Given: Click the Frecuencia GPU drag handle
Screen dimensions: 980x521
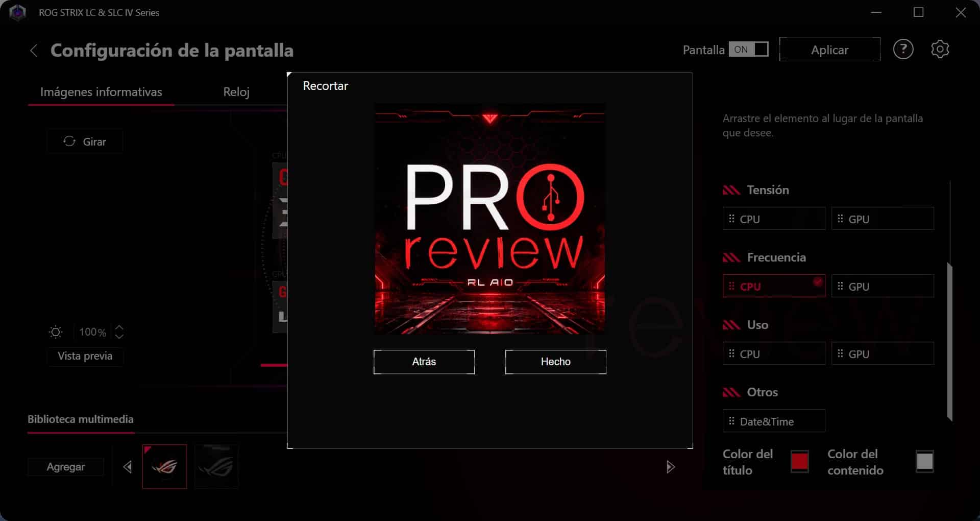Looking at the screenshot, I should pyautogui.click(x=840, y=286).
